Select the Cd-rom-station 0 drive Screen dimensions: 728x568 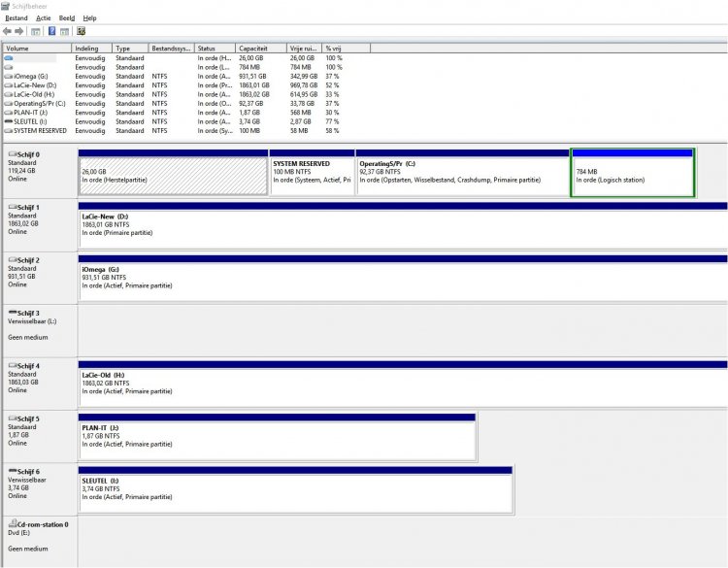click(x=39, y=524)
